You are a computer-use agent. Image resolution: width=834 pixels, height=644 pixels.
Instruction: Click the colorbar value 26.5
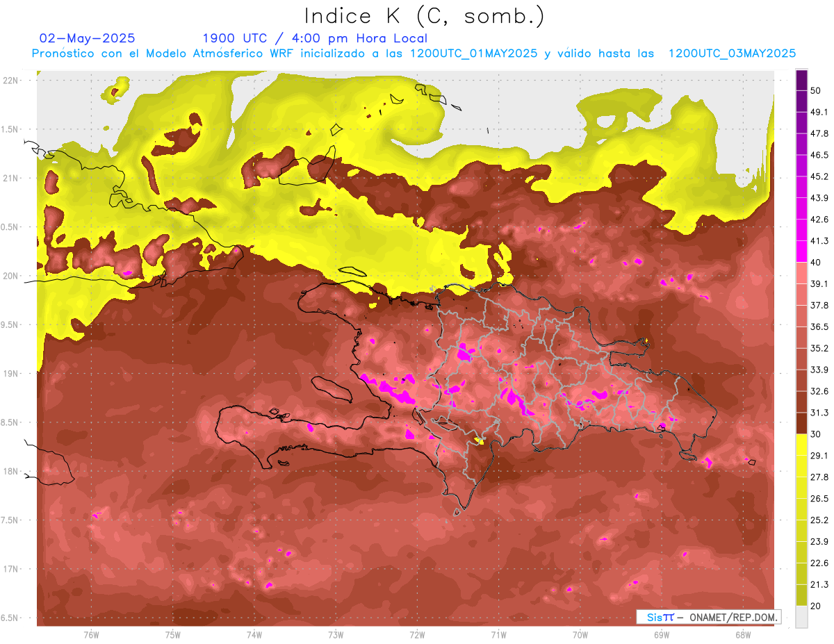pyautogui.click(x=819, y=499)
